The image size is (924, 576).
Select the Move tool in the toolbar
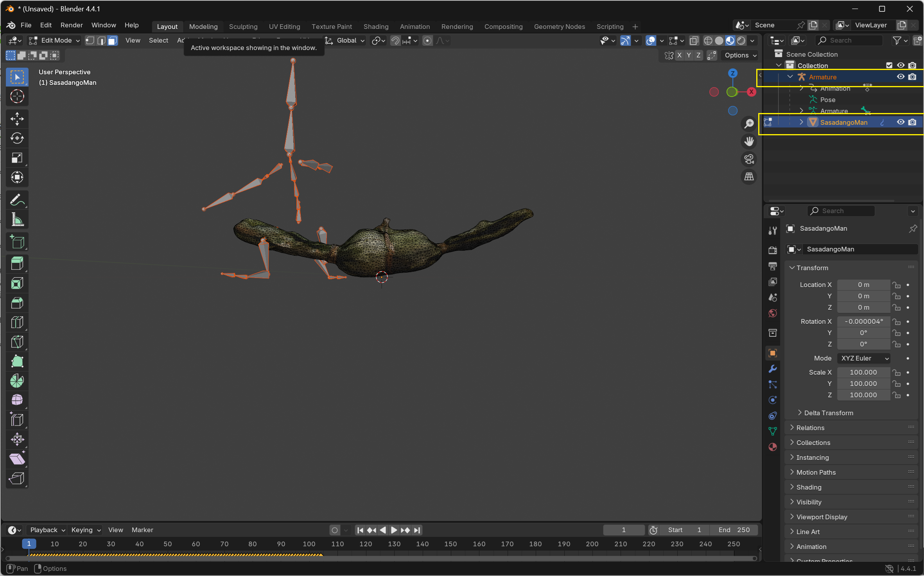coord(17,118)
